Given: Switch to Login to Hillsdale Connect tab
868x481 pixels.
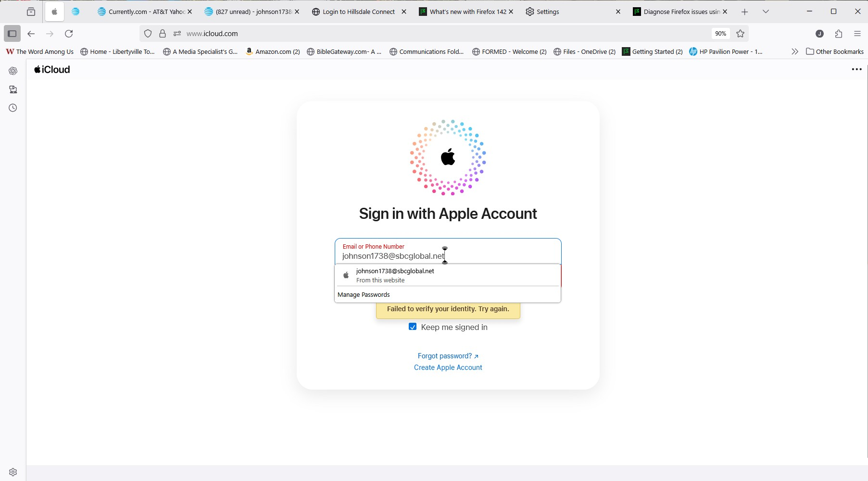Looking at the screenshot, I should point(358,12).
